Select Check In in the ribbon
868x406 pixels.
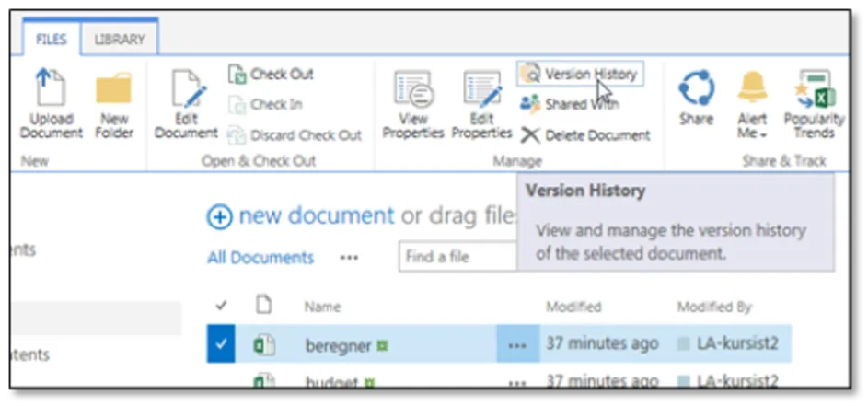(265, 104)
